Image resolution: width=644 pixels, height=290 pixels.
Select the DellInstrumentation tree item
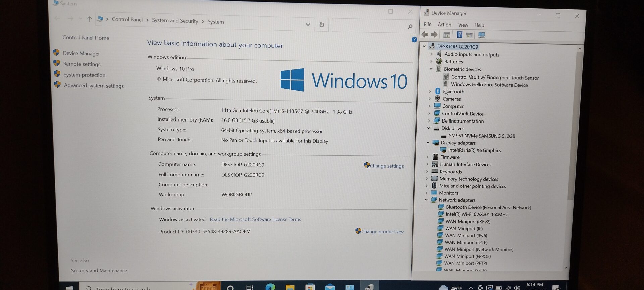pyautogui.click(x=463, y=121)
